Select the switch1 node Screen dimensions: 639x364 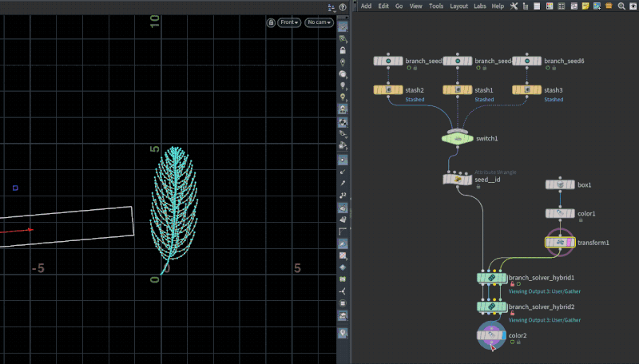pos(458,138)
